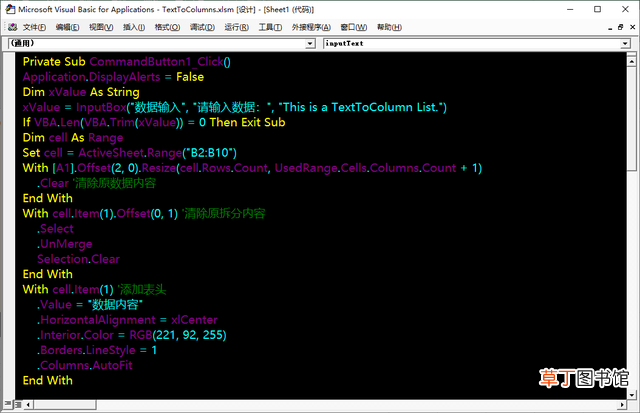The image size is (640, 413).
Task: Minimize the Visual Basic editor window
Action: 570,9
